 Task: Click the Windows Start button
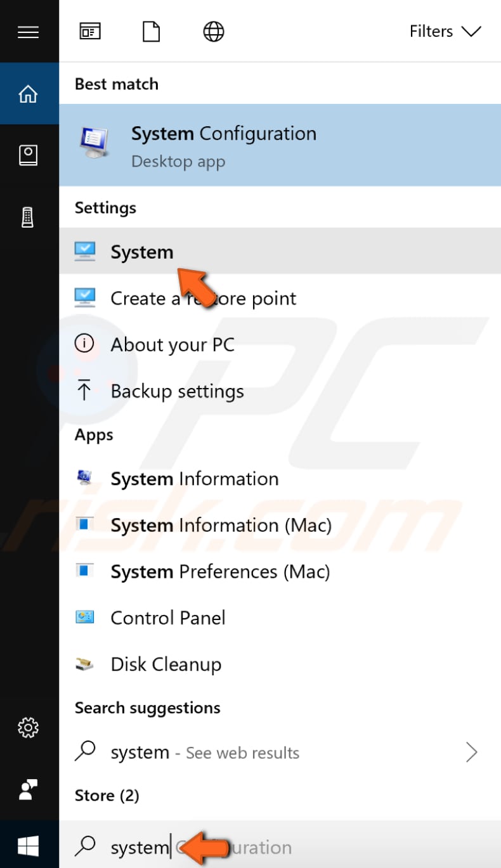coord(29,846)
